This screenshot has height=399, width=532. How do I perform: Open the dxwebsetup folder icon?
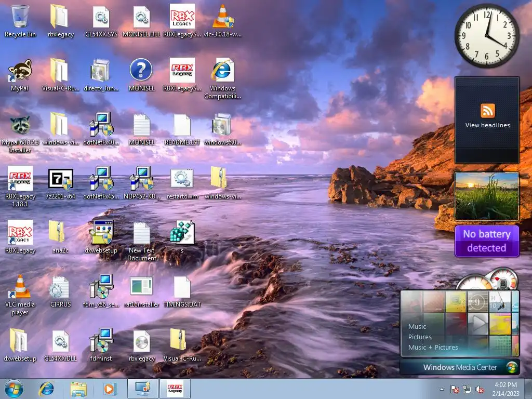[20, 345]
